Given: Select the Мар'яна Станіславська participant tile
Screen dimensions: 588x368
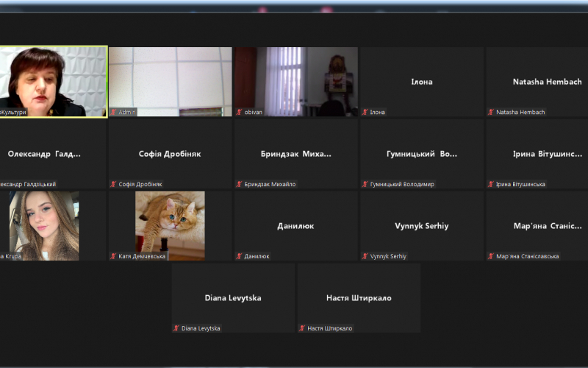Looking at the screenshot, I should [x=537, y=225].
